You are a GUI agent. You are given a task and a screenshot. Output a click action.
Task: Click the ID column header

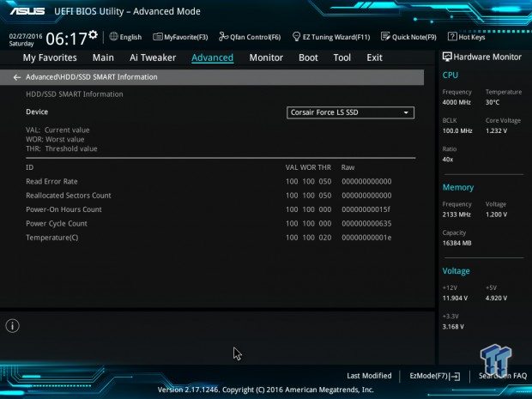click(x=30, y=167)
